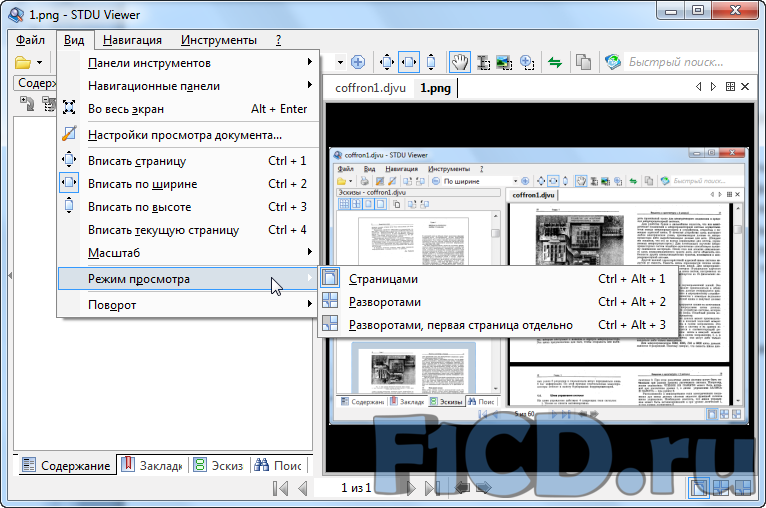Select Вписать страницу option
Screen dimensions: 766x508
(188, 161)
